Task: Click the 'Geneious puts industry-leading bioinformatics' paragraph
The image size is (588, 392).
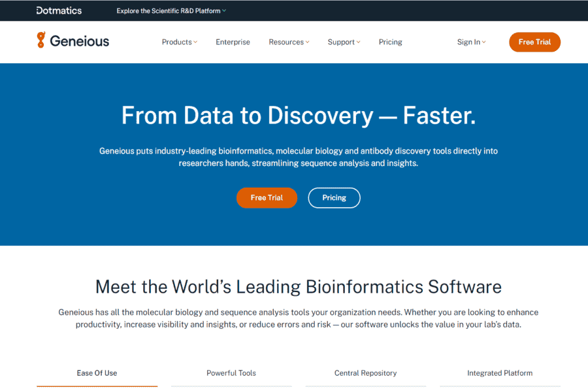Action: click(x=299, y=157)
